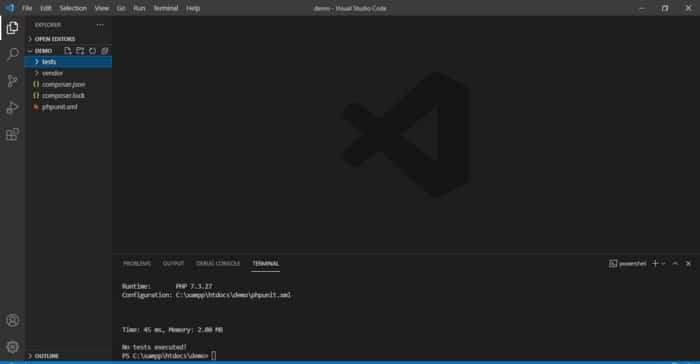Expand the OUTLINE section
The image size is (700, 364).
[68, 356]
